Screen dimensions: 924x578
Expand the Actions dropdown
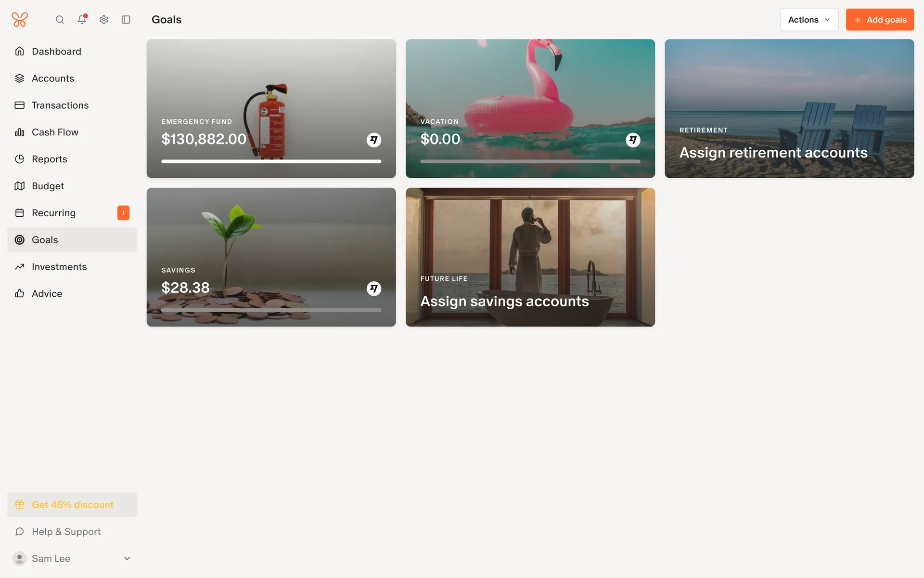809,20
